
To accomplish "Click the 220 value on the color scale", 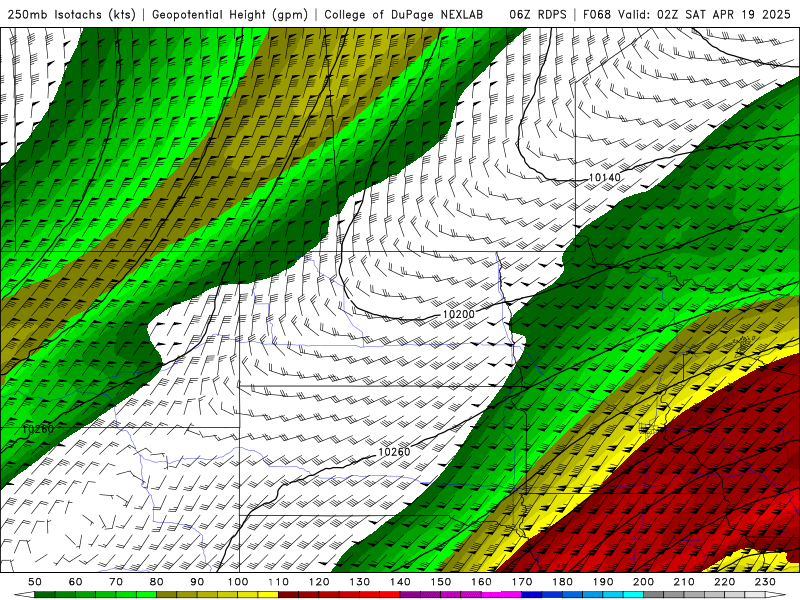I will [x=724, y=582].
